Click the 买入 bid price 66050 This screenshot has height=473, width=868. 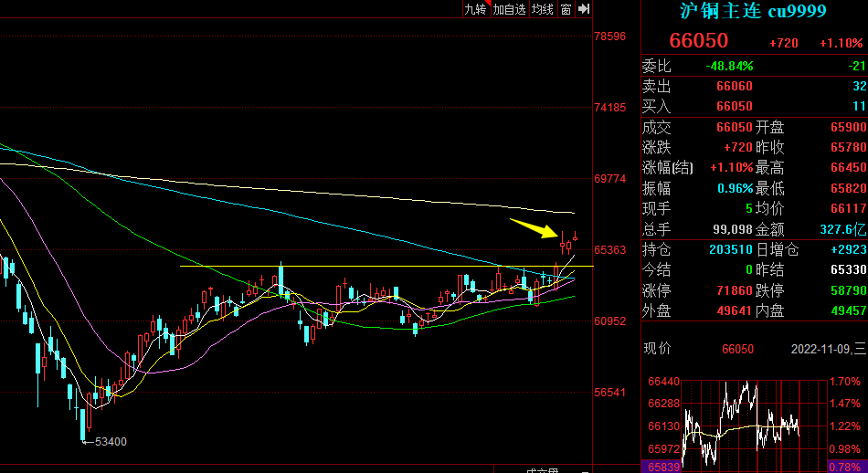pyautogui.click(x=734, y=106)
